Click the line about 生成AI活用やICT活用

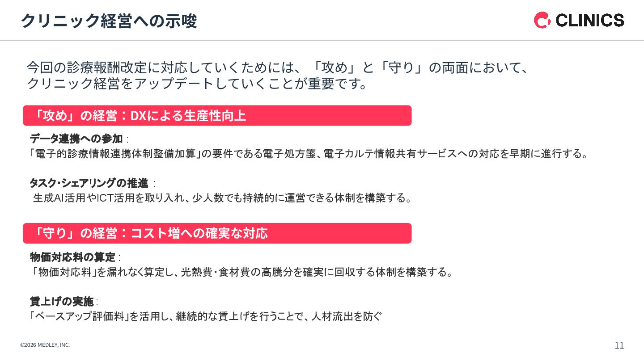222,198
